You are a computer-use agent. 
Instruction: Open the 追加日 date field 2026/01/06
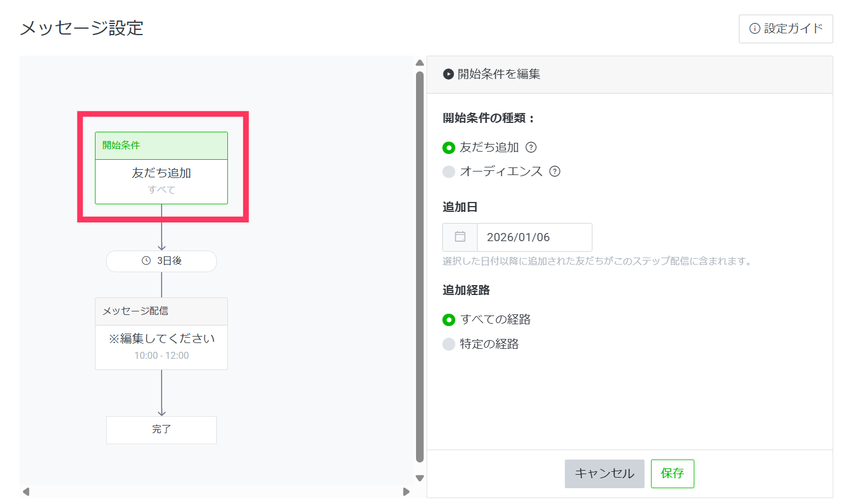[x=534, y=237]
